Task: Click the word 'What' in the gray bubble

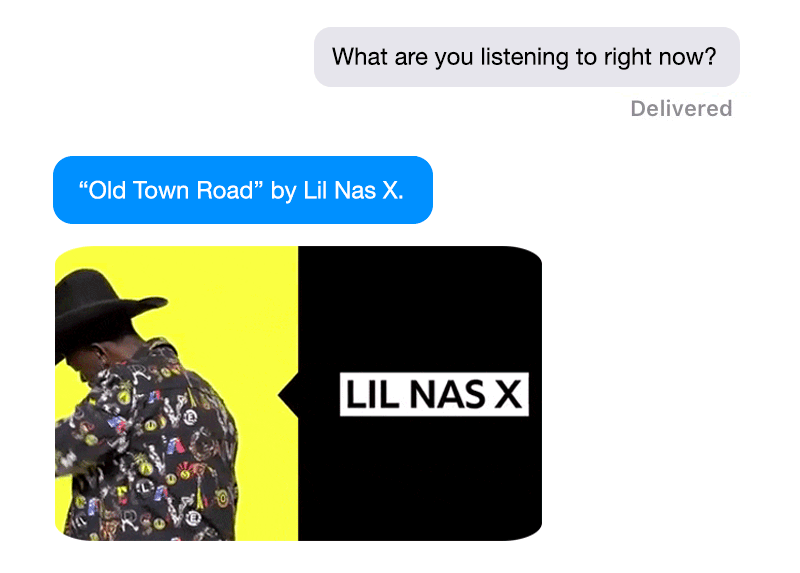Action: click(360, 57)
